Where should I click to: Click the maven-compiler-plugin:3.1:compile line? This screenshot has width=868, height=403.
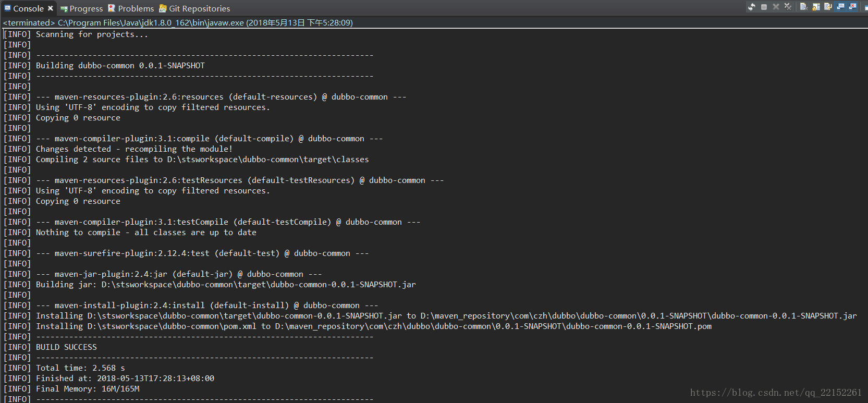pos(193,139)
